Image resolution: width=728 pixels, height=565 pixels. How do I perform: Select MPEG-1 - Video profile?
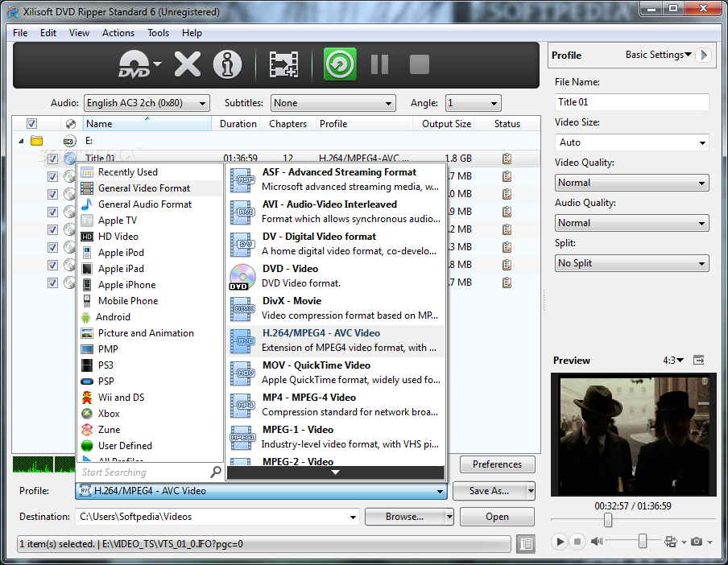tap(335, 437)
